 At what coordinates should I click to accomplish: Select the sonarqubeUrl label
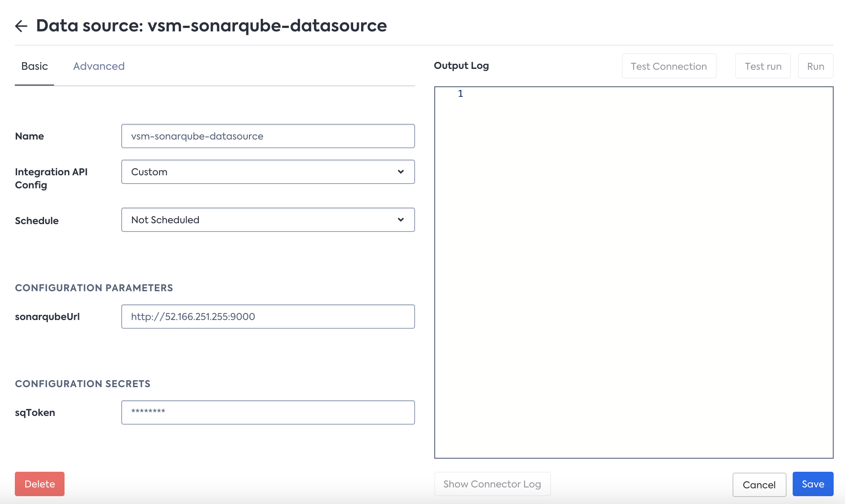pyautogui.click(x=47, y=317)
